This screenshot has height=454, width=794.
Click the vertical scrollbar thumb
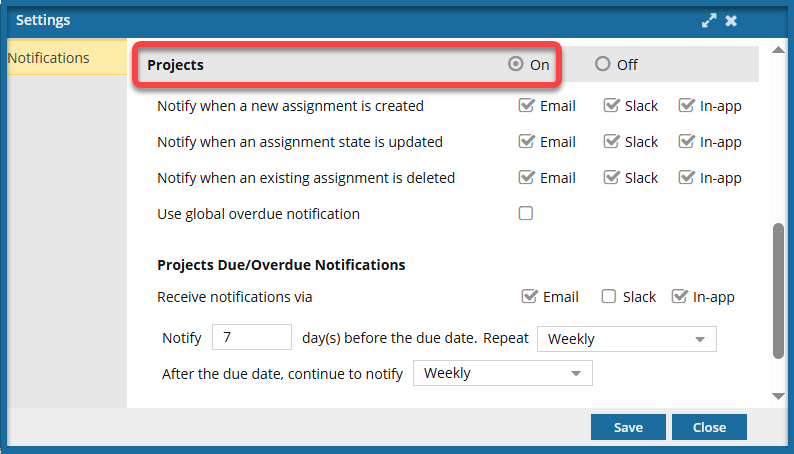778,290
